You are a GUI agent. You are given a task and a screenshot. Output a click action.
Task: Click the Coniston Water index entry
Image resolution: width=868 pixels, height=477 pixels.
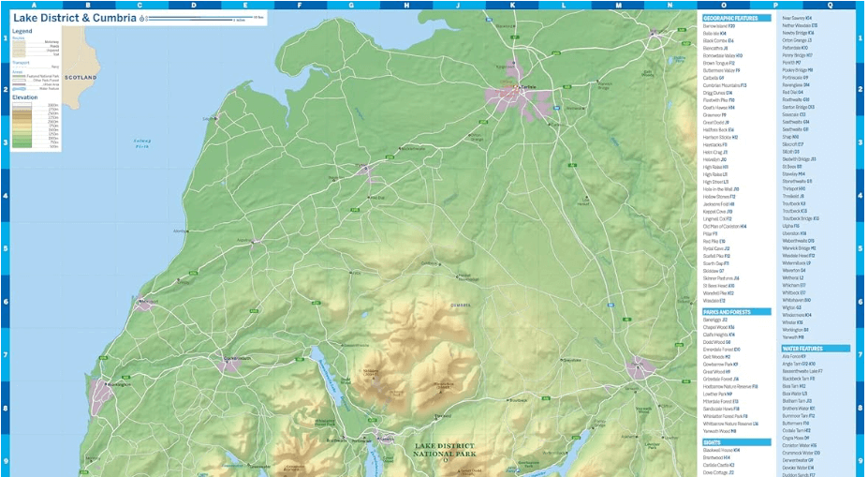coord(799,445)
